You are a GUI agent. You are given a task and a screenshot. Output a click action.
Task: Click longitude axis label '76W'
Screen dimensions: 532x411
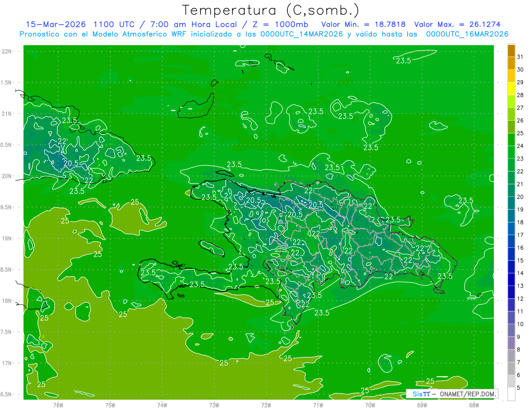(x=58, y=405)
